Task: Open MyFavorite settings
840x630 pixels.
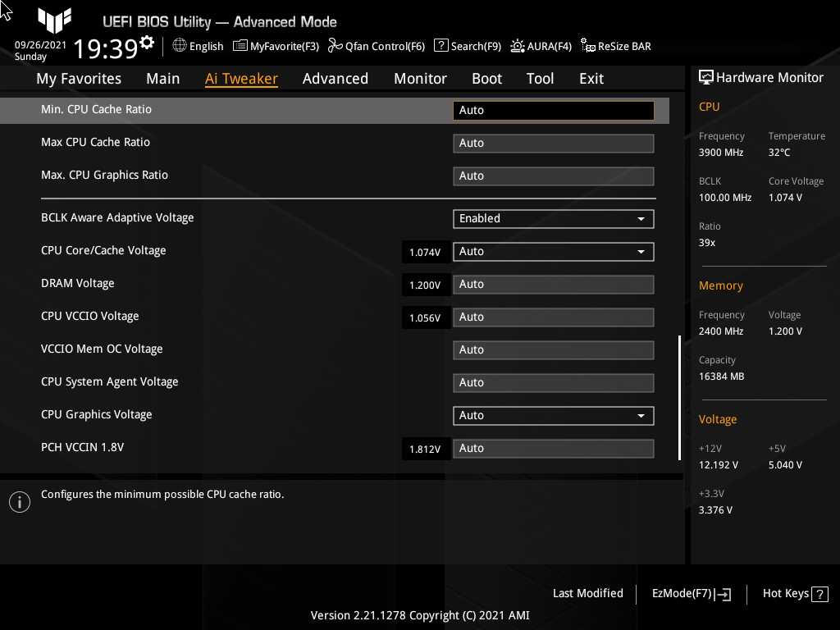Action: [276, 46]
